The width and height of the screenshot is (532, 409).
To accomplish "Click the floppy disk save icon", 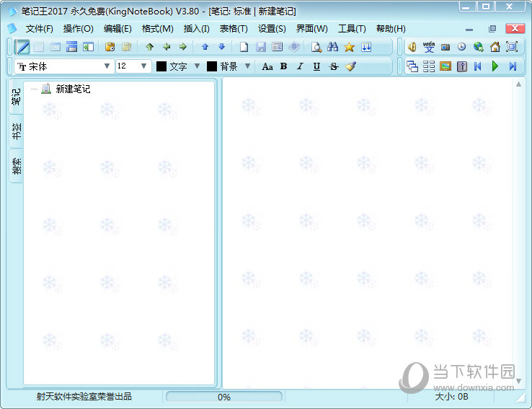I will 260,47.
